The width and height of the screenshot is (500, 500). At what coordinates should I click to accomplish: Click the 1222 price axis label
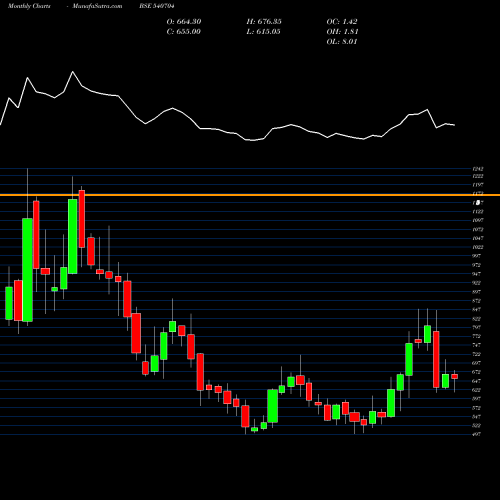pyautogui.click(x=478, y=176)
